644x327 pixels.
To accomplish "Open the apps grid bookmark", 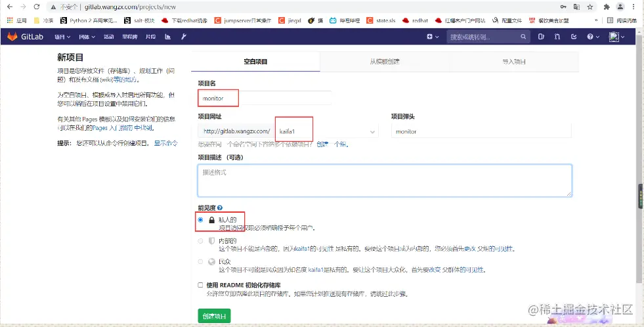I will click(x=16, y=20).
